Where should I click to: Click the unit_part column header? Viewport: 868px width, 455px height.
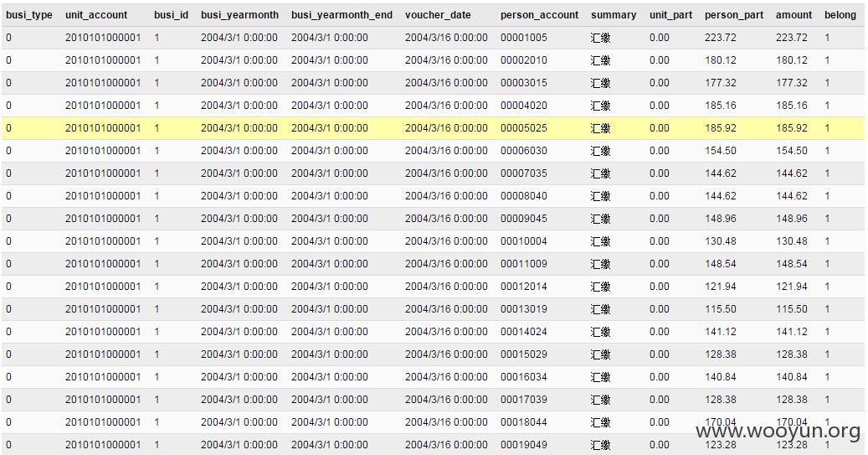pyautogui.click(x=671, y=15)
